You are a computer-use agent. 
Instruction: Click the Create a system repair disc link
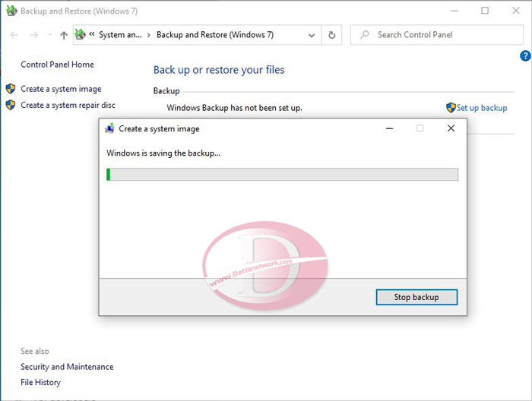point(68,105)
